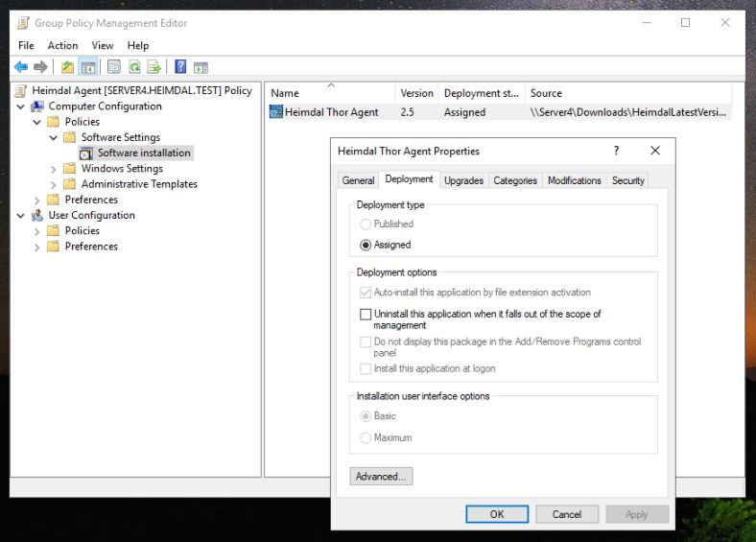Image resolution: width=756 pixels, height=542 pixels.
Task: Switch to the Modifications tab
Action: click(575, 180)
